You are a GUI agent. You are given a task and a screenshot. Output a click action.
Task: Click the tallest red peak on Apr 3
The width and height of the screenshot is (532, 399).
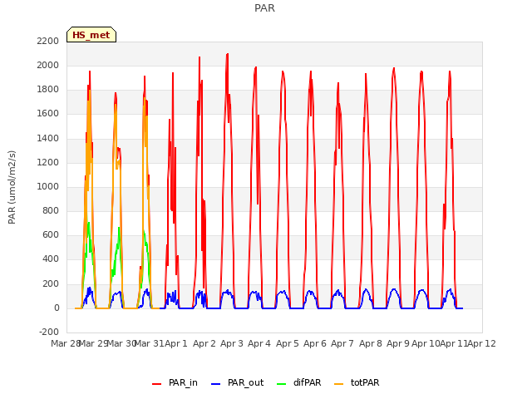[x=227, y=54]
